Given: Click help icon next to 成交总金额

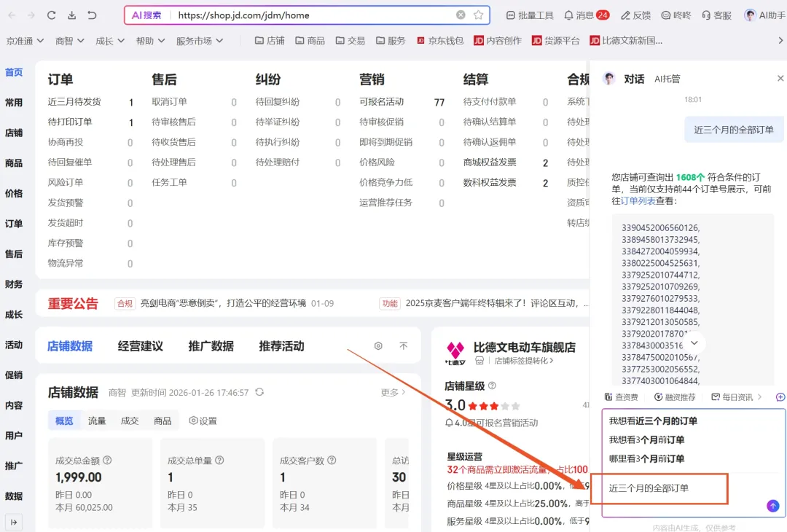Looking at the screenshot, I should point(107,461).
